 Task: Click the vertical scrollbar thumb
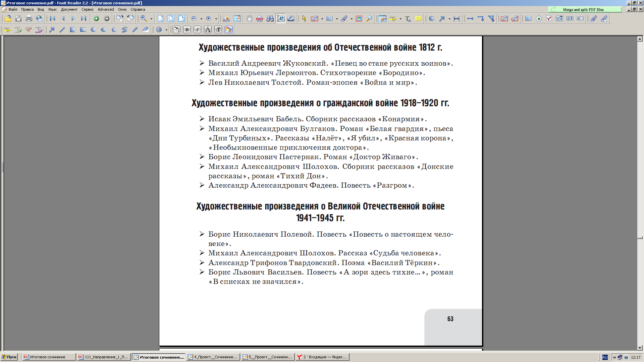(640, 238)
